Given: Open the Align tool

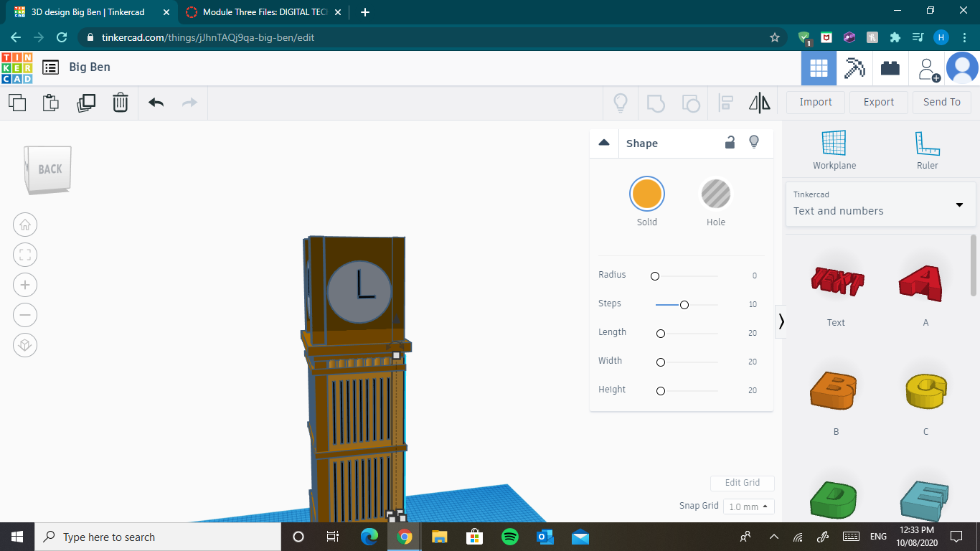Looking at the screenshot, I should point(725,103).
